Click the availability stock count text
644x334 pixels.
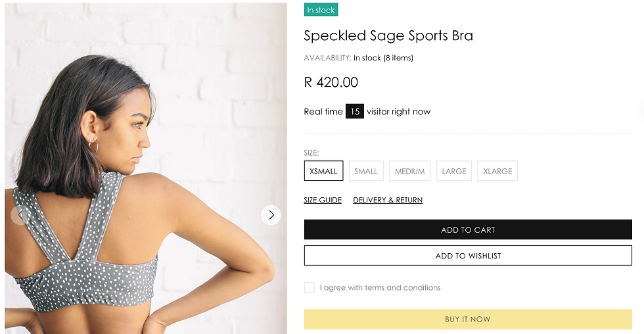pyautogui.click(x=383, y=58)
